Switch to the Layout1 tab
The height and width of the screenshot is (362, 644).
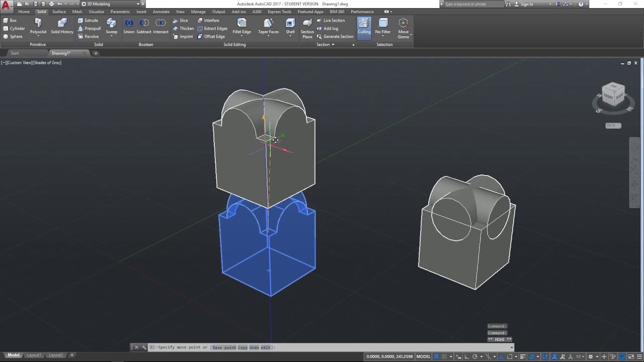tap(34, 355)
